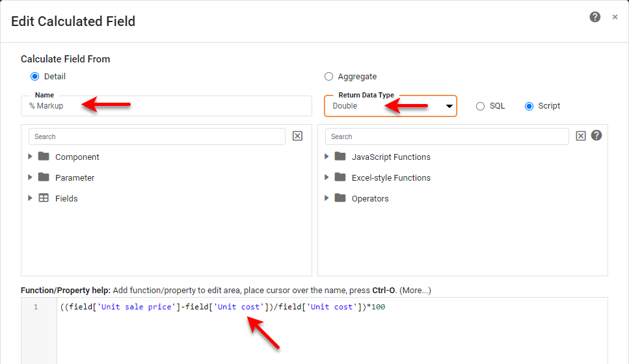Open dialog help question mark icon
The height and width of the screenshot is (364, 629).
595,17
